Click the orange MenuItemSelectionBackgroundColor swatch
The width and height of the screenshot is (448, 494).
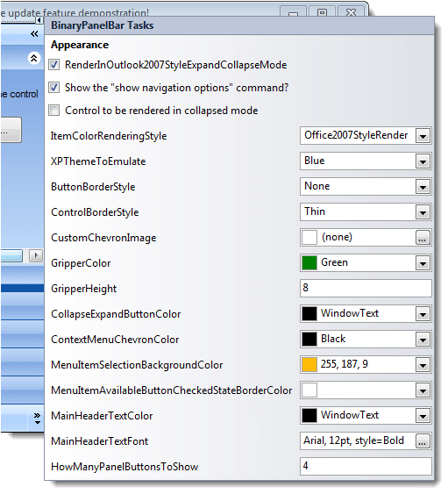coord(309,365)
